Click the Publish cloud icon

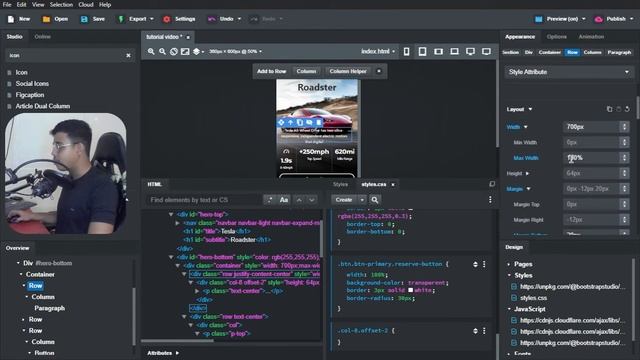(598, 19)
